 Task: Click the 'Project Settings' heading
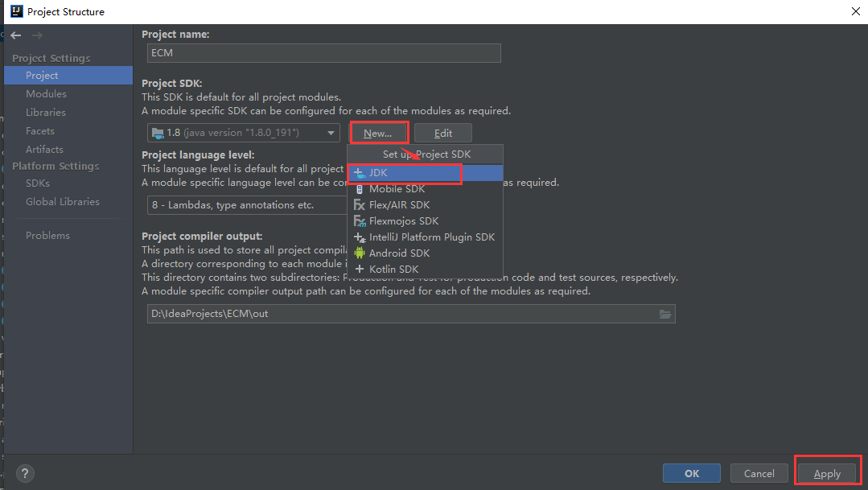[51, 58]
